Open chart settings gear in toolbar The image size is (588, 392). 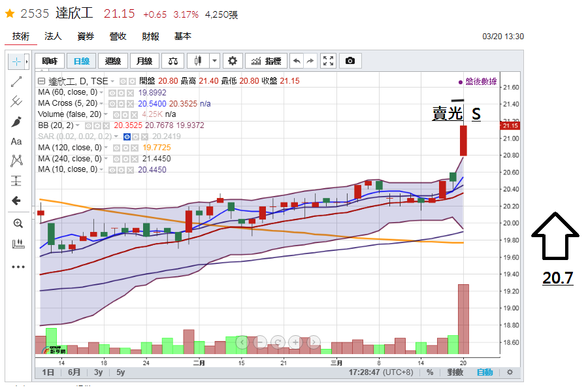point(233,61)
